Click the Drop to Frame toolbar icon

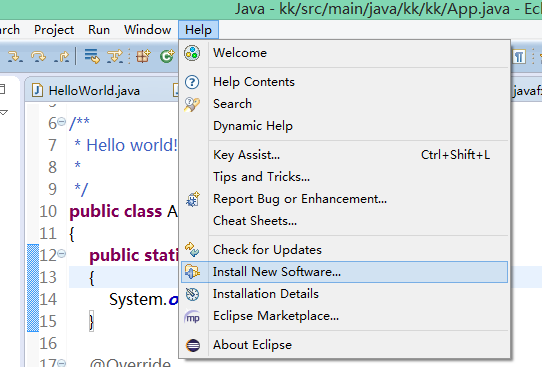click(x=92, y=56)
